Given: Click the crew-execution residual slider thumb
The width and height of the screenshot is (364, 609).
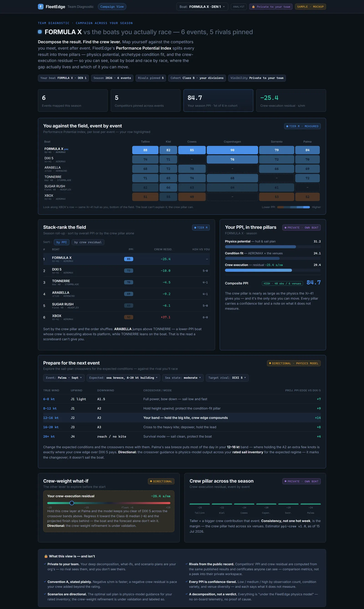Looking at the screenshot, I should 72,503.
